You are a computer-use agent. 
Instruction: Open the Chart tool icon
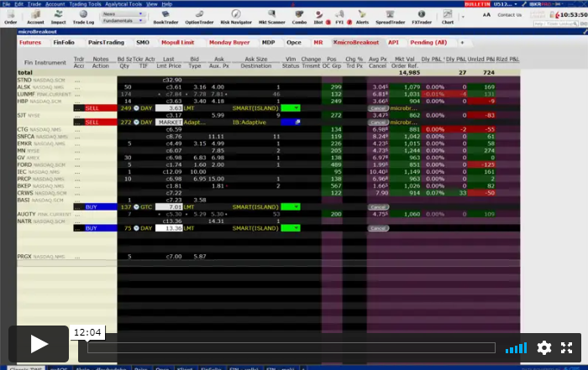[x=448, y=18]
